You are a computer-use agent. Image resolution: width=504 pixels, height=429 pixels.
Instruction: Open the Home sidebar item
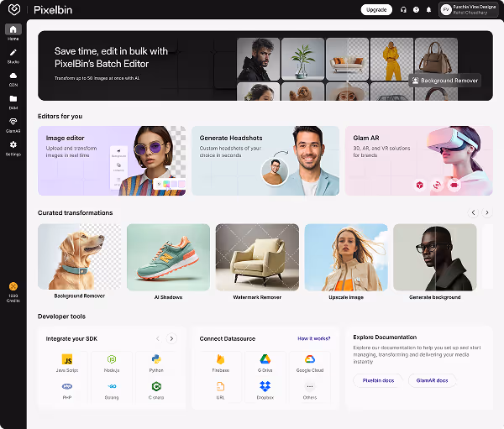(x=13, y=33)
